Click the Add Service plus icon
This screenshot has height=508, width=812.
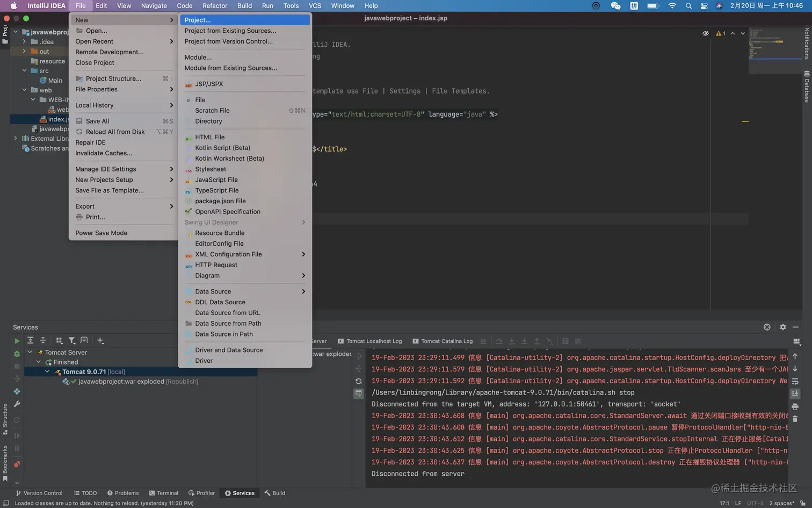pyautogui.click(x=100, y=340)
